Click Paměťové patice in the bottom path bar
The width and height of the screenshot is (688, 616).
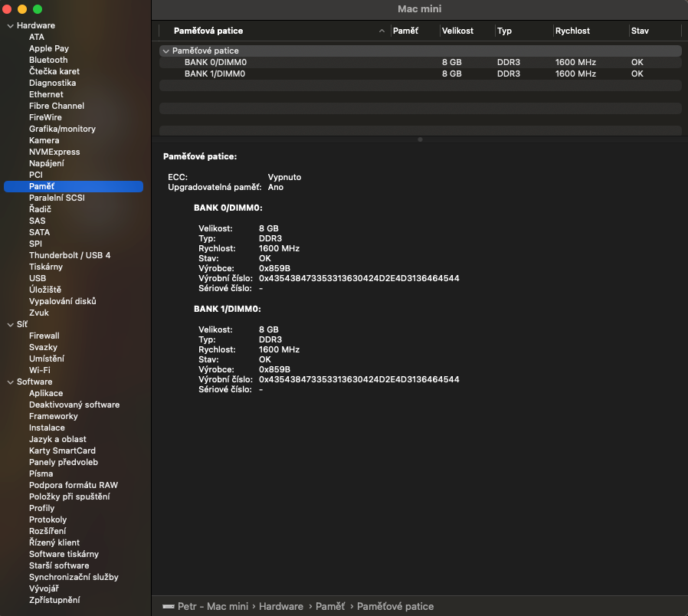395,606
